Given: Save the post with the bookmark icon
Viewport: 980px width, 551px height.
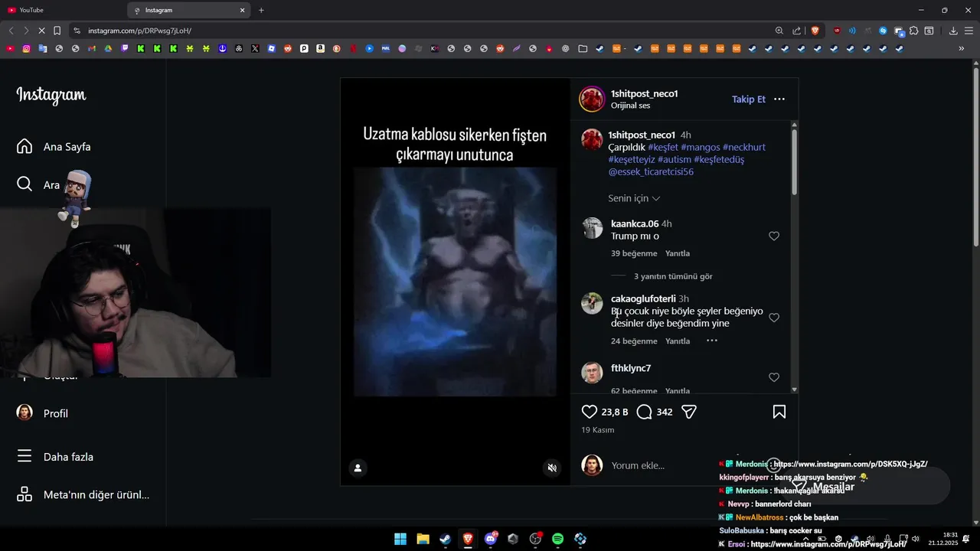Looking at the screenshot, I should click(779, 412).
